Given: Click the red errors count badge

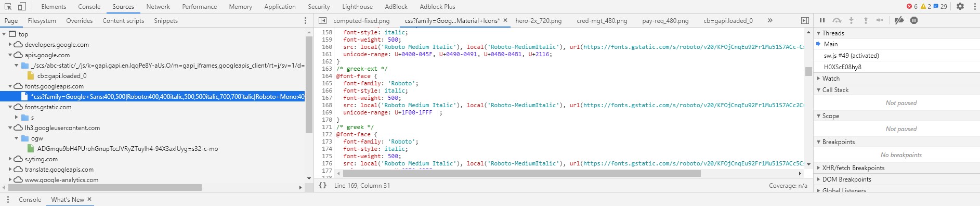Looking at the screenshot, I should pos(912,6).
